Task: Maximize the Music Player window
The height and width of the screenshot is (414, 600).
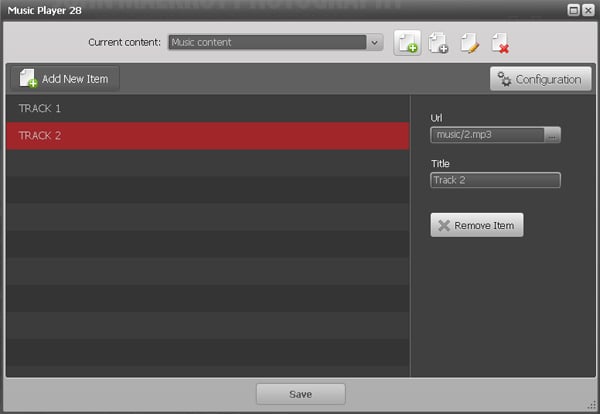Action: 573,9
